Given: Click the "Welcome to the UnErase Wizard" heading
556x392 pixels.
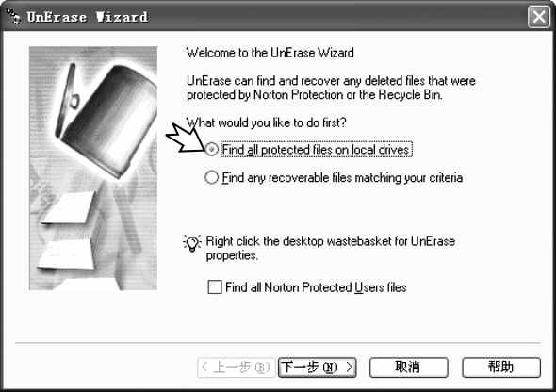Looking at the screenshot, I should click(270, 53).
